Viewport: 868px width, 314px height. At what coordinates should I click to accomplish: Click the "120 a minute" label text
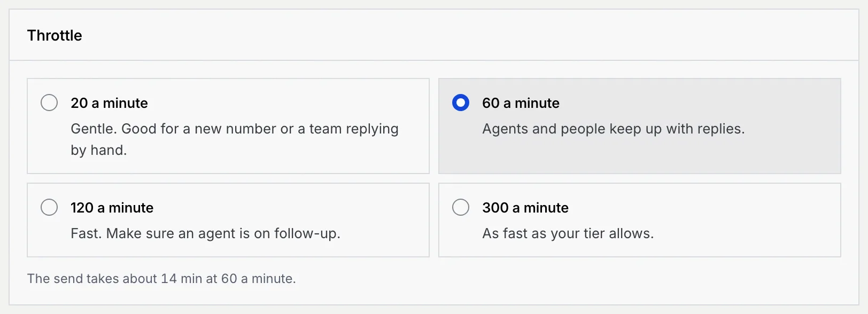click(112, 208)
